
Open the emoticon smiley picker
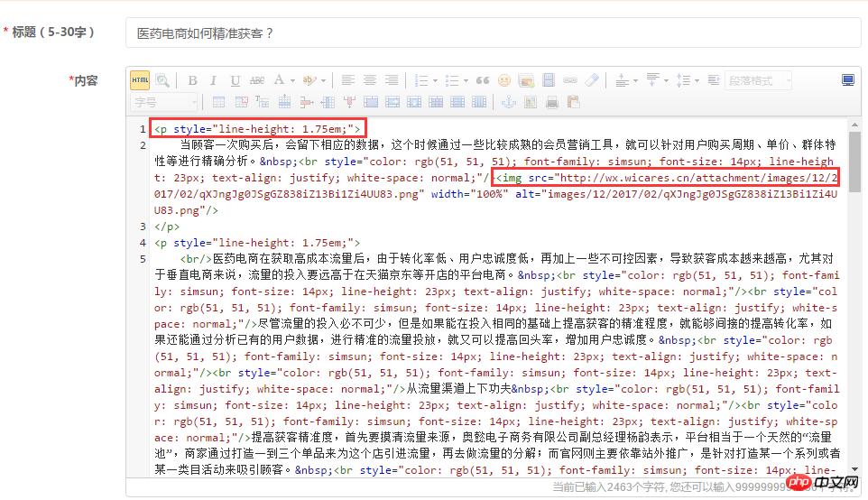pos(504,80)
